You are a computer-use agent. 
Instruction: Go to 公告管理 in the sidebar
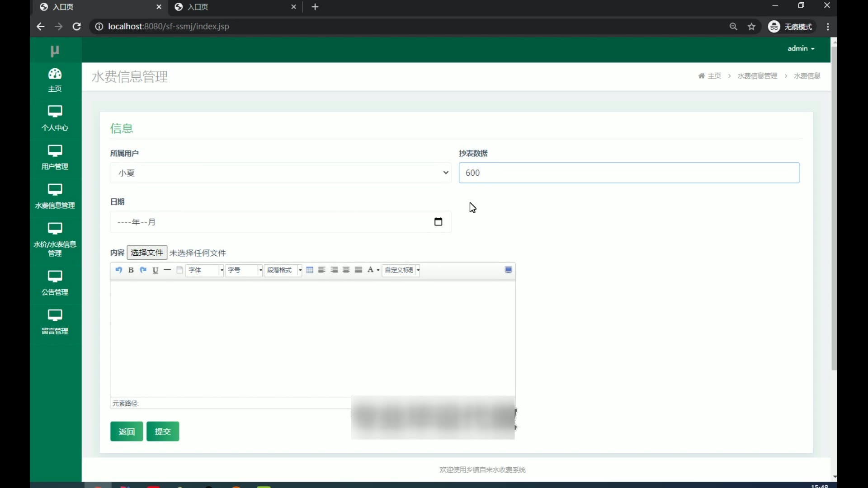(55, 283)
